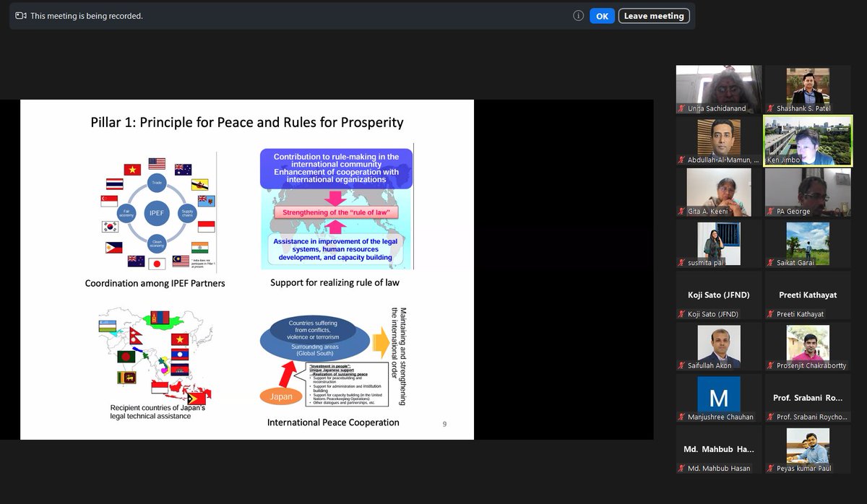Screen dimensions: 867x504
Task: Click 'This meeting is being recorded.' text
Action: pos(87,16)
